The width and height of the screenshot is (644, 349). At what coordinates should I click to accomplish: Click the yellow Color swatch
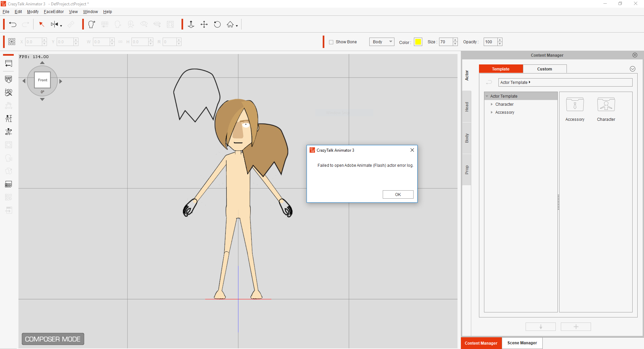click(x=418, y=42)
